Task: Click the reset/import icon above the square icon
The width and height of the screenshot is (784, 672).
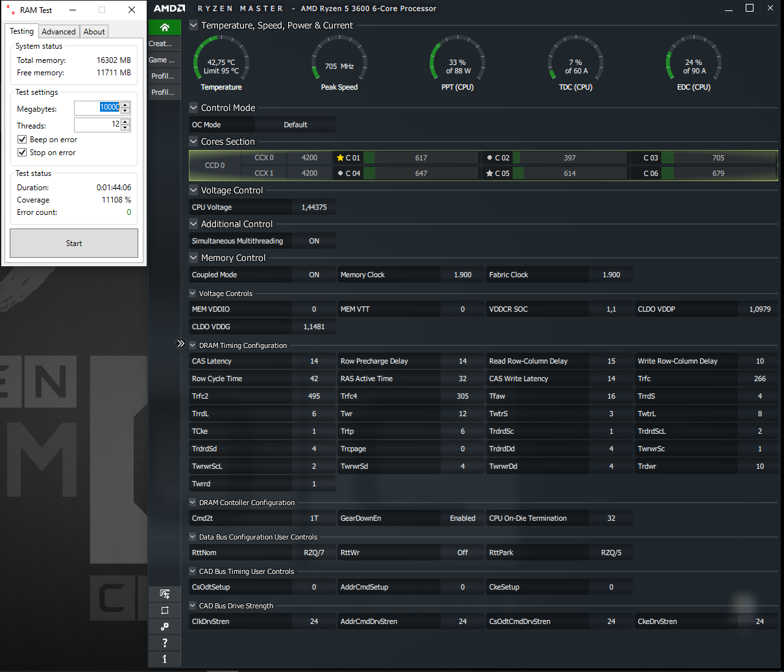Action: click(x=165, y=594)
